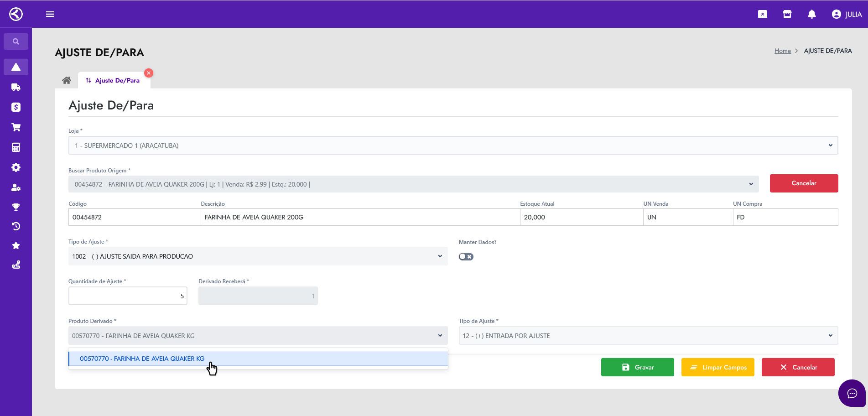Select the Ajuste De/Para tab
Viewport: 868px width, 416px height.
[114, 81]
